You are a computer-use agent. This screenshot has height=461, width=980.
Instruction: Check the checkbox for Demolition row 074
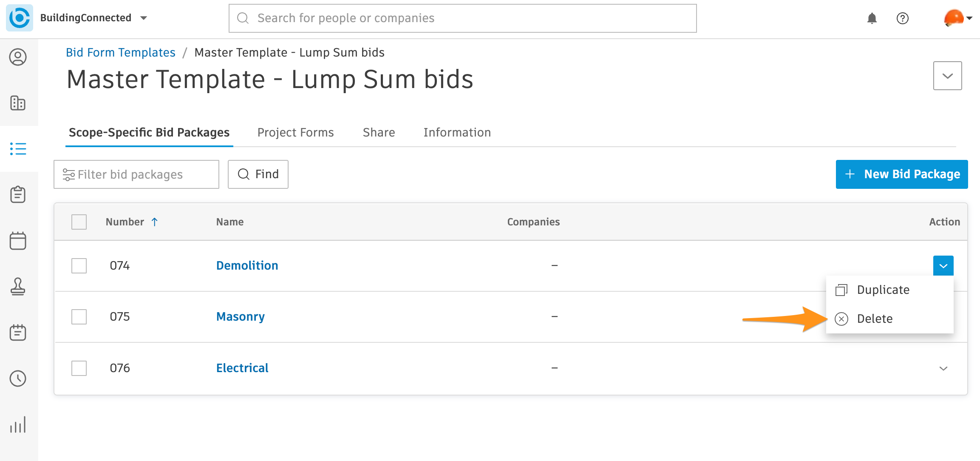point(79,265)
